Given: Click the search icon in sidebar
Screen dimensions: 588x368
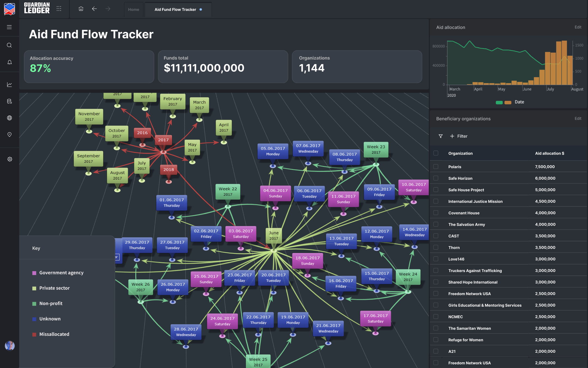Looking at the screenshot, I should [x=9, y=45].
